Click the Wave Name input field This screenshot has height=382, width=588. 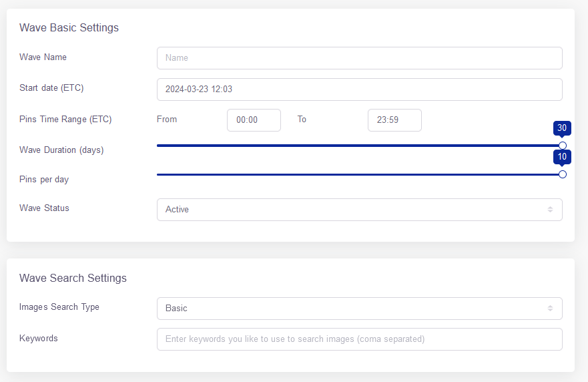[359, 58]
